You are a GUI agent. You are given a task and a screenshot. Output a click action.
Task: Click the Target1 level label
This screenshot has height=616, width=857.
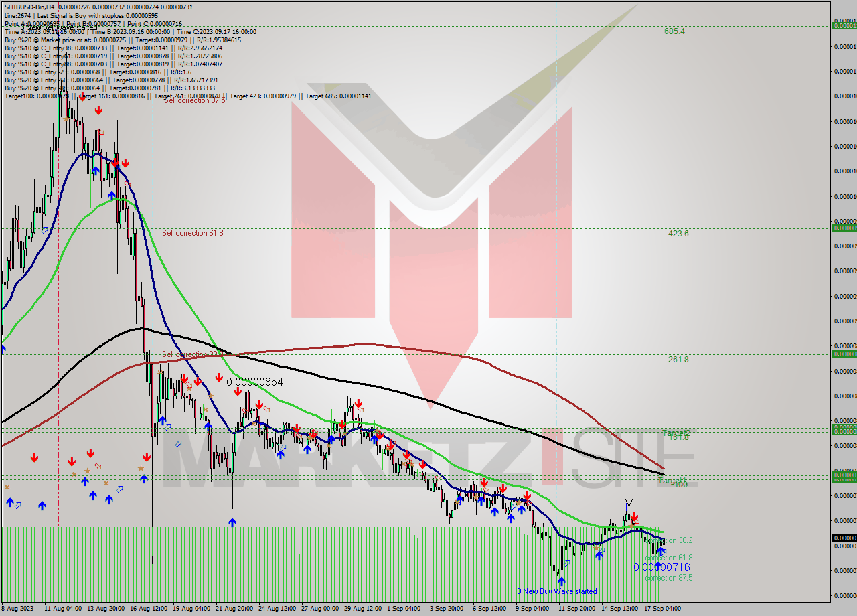[671, 480]
